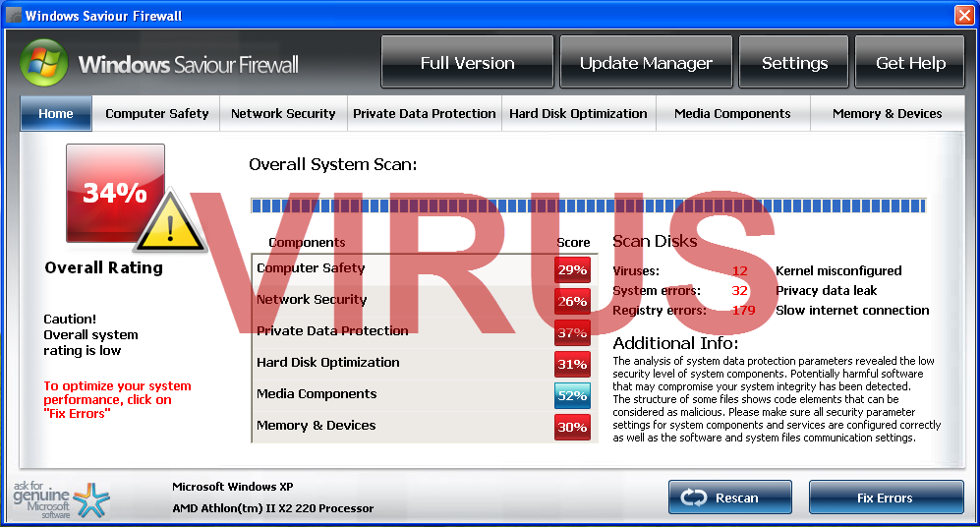Select the Memory & Devices component row
980x527 pixels.
[425, 427]
